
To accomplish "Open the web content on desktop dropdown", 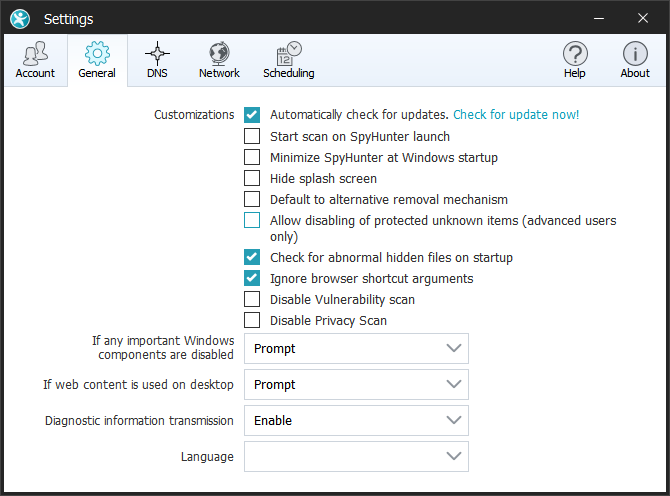I will [356, 385].
